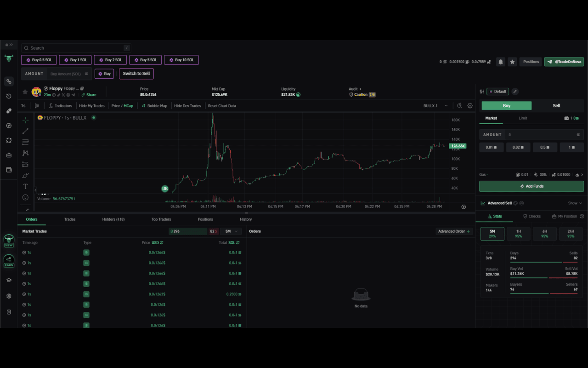Open chart settings via the gear icon
This screenshot has width=588, height=368.
tap(469, 105)
